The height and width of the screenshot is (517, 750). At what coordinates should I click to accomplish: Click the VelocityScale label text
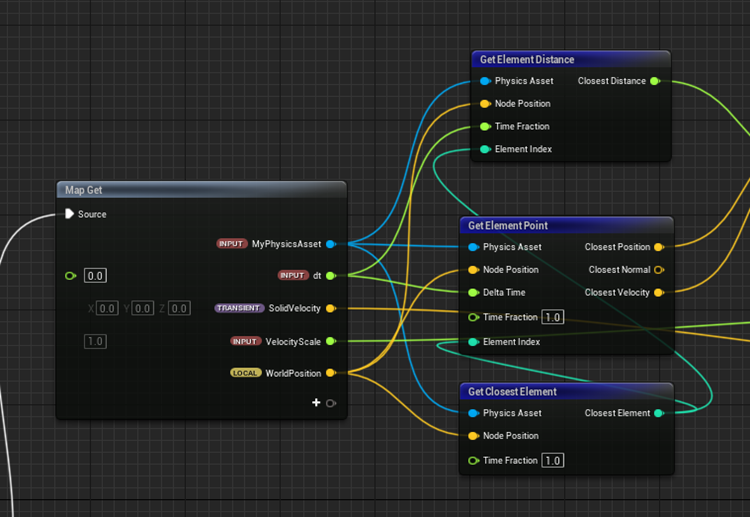point(293,341)
